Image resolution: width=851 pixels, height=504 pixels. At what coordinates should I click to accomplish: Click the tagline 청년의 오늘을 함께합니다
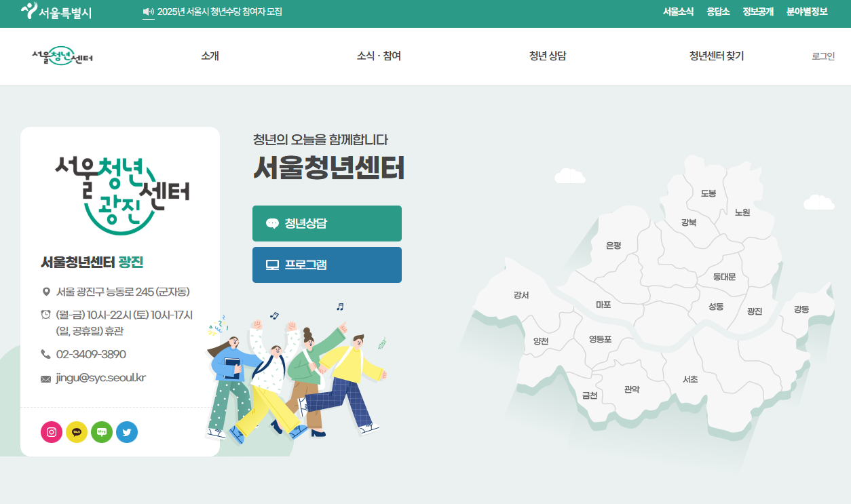click(320, 140)
